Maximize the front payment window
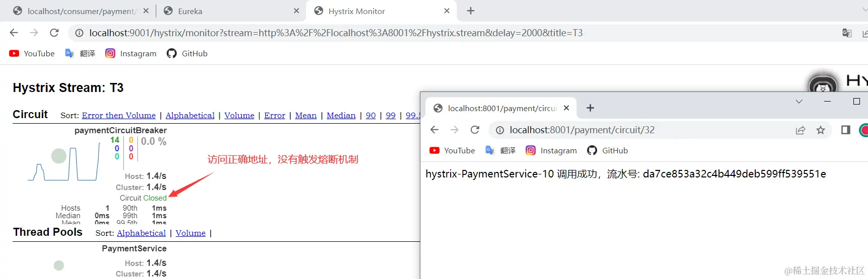 (x=856, y=102)
